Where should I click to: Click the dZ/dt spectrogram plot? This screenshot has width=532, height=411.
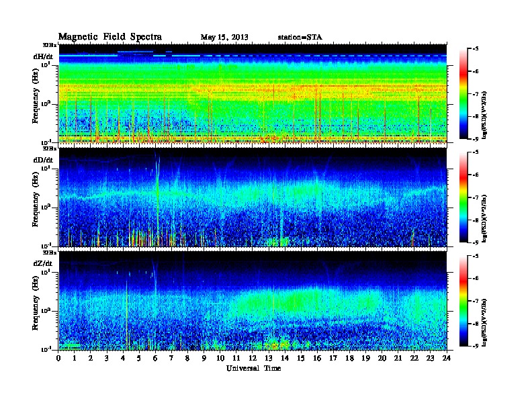(253, 301)
